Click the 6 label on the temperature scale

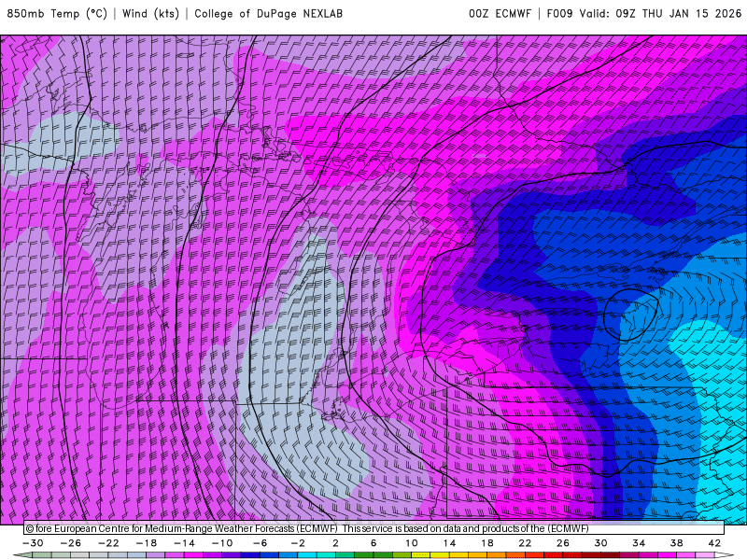point(373,543)
